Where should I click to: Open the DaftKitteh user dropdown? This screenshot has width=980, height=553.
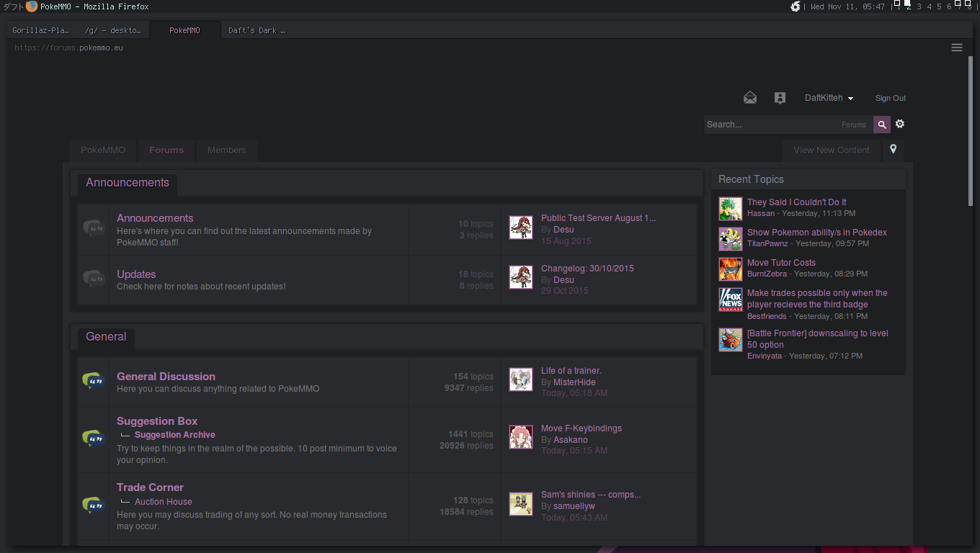click(x=829, y=98)
